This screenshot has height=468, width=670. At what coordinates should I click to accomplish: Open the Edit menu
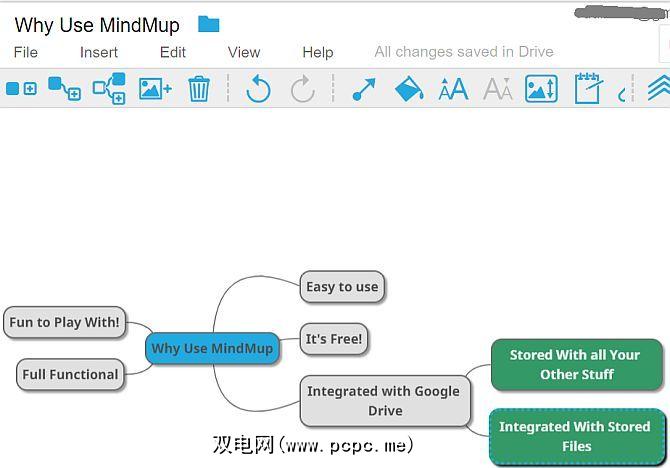173,52
